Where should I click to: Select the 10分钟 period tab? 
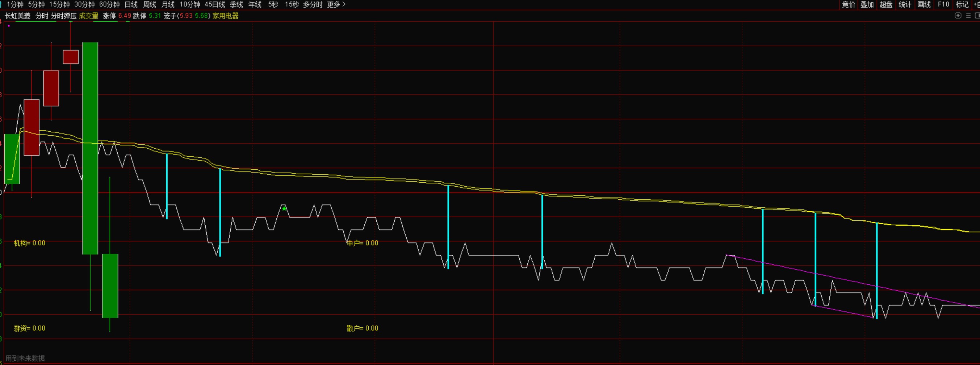tap(190, 5)
